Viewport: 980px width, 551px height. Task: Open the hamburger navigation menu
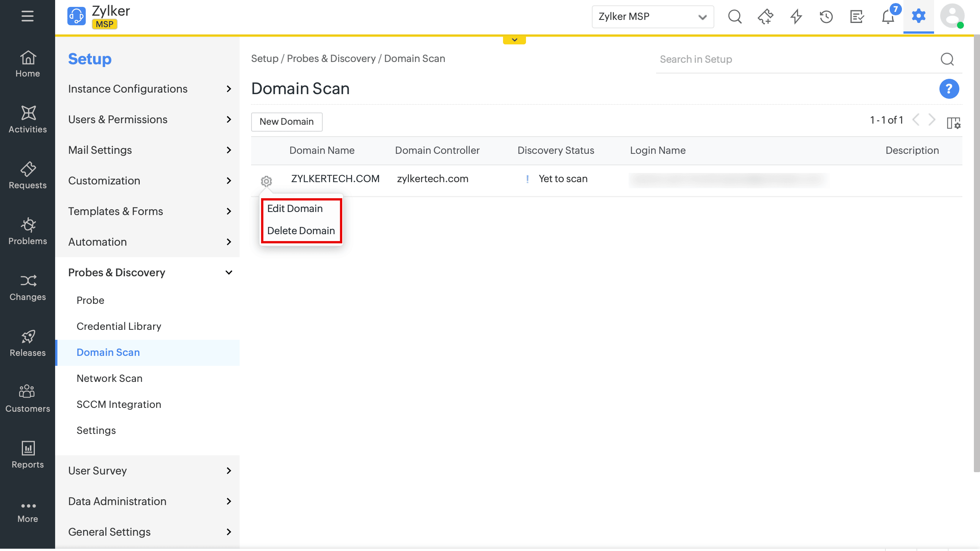(x=27, y=16)
